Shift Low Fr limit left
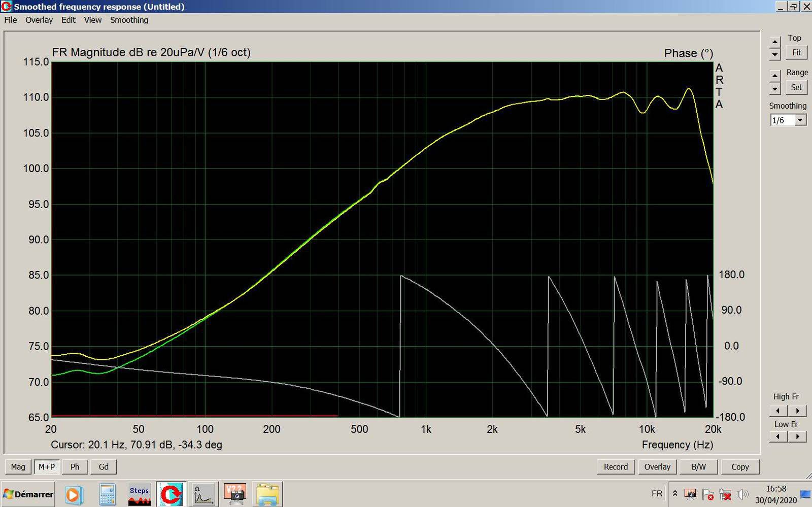812x507 pixels. 779,436
